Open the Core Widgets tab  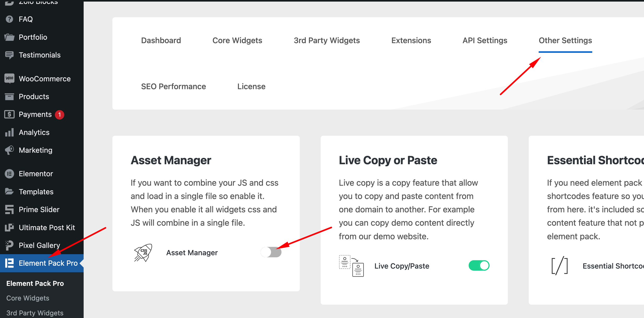[x=237, y=41]
